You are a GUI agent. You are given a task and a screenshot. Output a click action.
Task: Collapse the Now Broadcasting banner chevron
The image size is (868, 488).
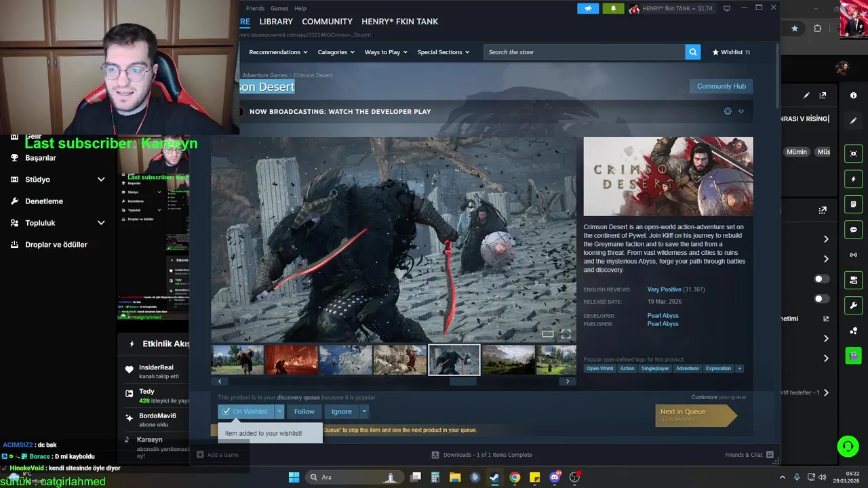[x=741, y=111]
